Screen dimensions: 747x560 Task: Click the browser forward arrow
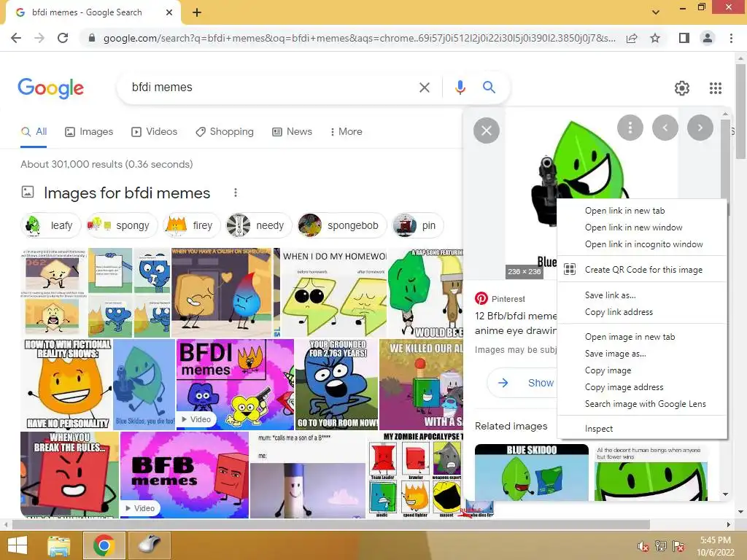click(39, 38)
